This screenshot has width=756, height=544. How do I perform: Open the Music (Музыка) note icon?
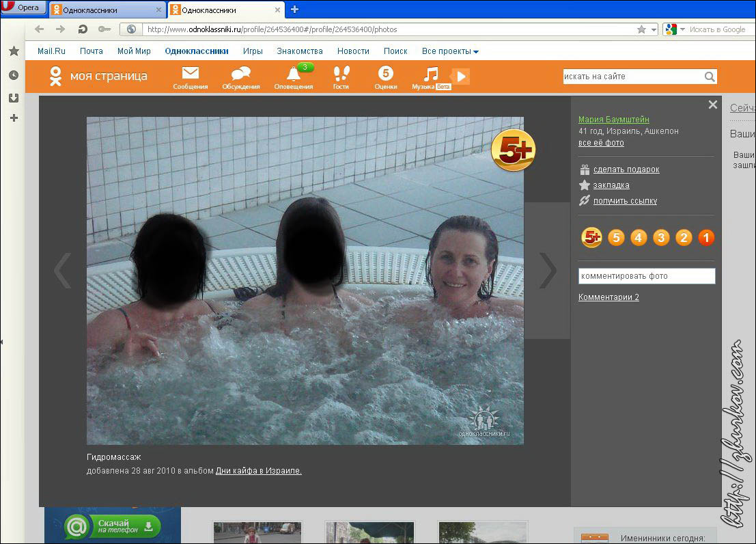[x=430, y=74]
